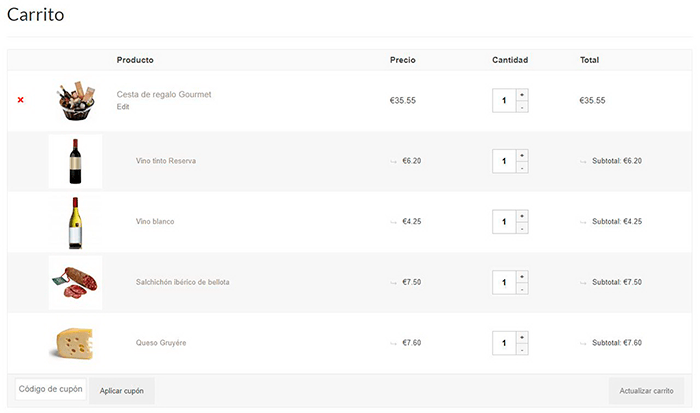This screenshot has height=413, width=700.
Task: Decrease Vino tinto Reserva quantity
Action: (x=522, y=167)
